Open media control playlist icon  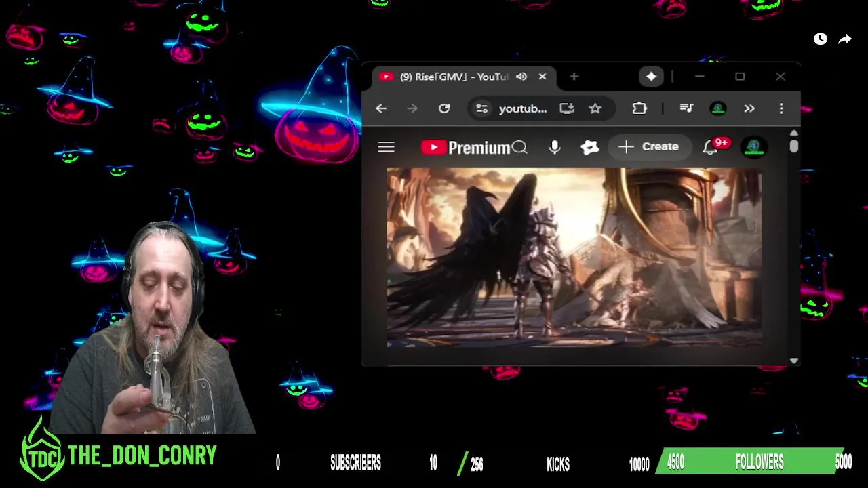(x=686, y=108)
